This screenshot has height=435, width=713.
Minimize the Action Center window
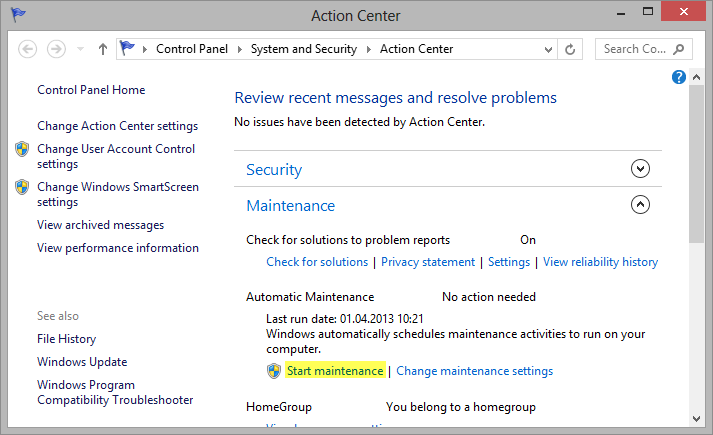point(621,12)
